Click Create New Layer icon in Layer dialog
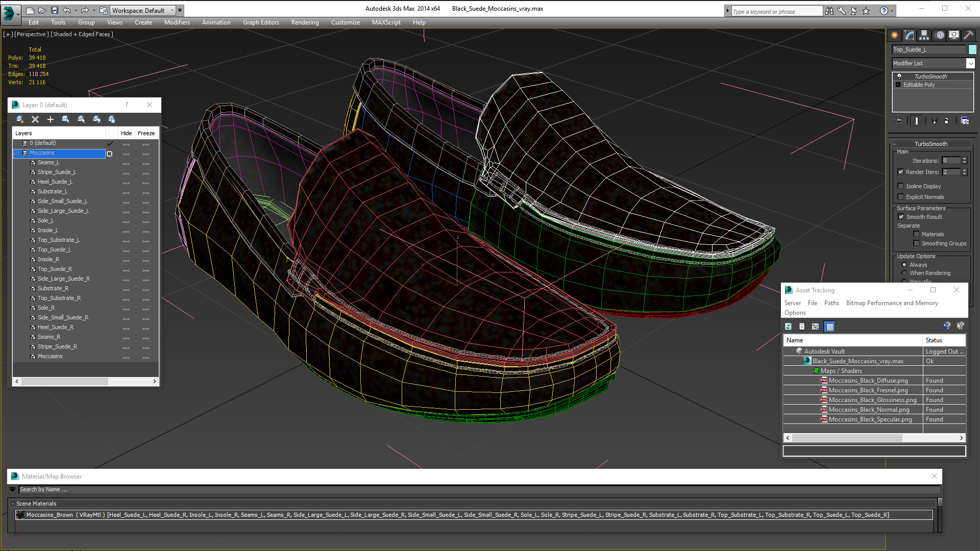This screenshot has height=551, width=980. coord(20,119)
